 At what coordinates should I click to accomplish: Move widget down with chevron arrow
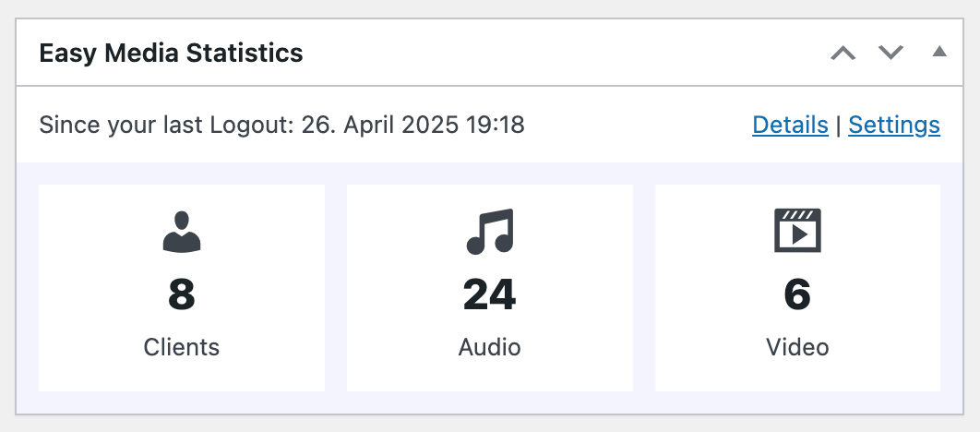pos(890,53)
